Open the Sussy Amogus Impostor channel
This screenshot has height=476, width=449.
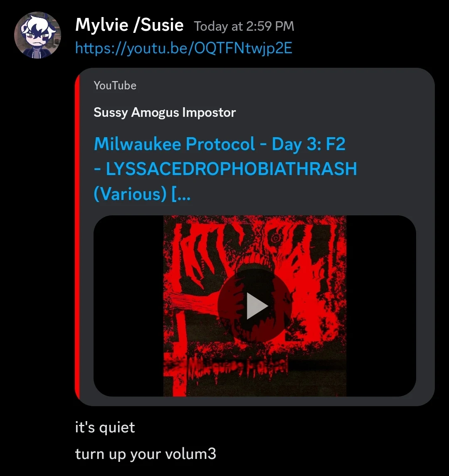[165, 112]
